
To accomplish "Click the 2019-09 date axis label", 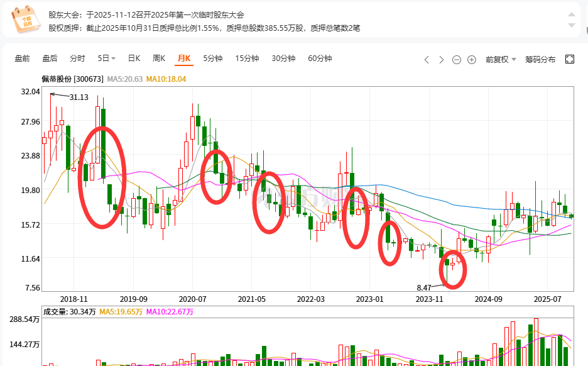I will (x=134, y=299).
